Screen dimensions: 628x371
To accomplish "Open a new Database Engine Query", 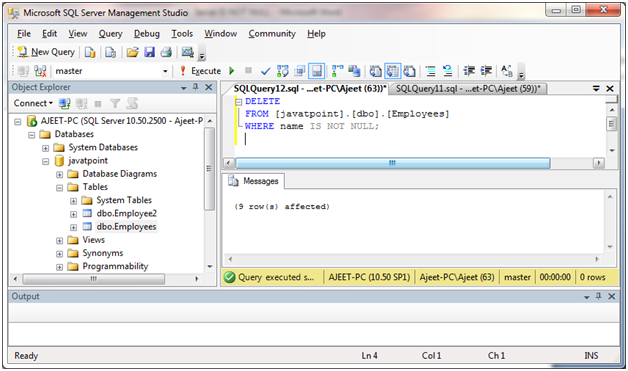I will coord(90,52).
